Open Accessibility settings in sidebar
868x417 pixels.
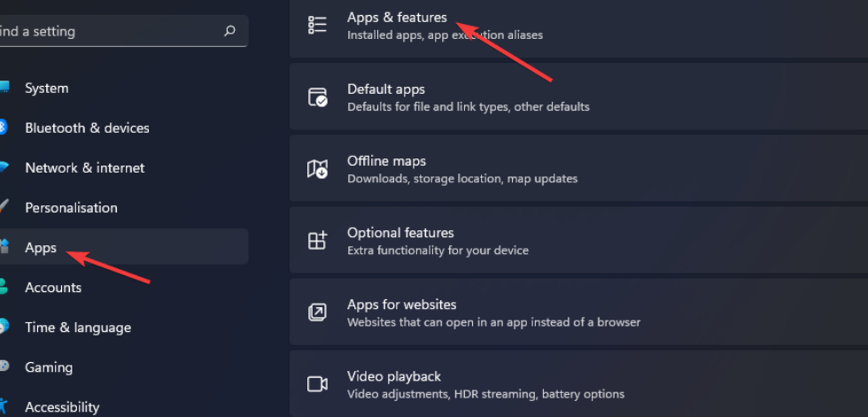click(62, 407)
